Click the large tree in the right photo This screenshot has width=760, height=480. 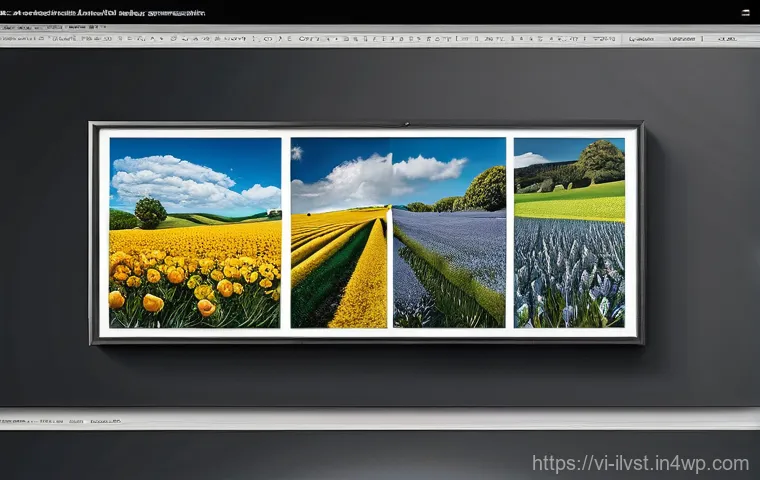[x=600, y=160]
